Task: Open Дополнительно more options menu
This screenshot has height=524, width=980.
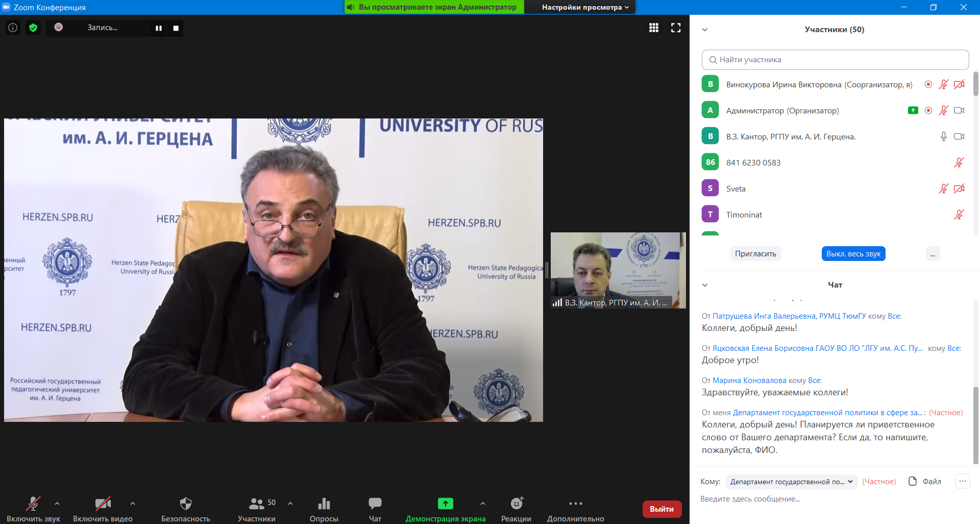Action: click(x=575, y=509)
